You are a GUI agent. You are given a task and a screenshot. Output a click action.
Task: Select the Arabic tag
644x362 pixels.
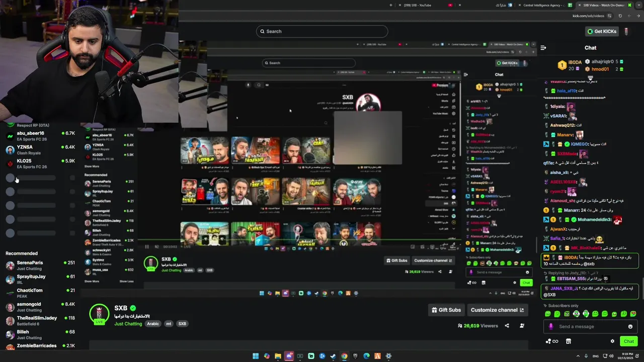pyautogui.click(x=153, y=324)
